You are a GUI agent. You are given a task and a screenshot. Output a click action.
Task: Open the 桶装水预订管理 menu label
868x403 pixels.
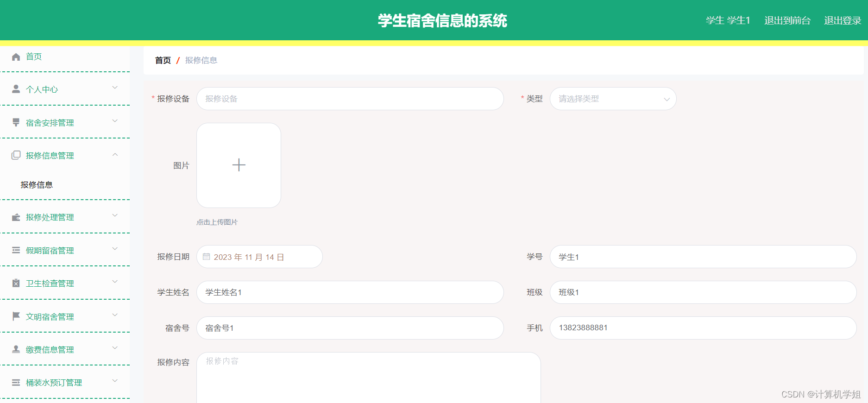[x=54, y=383]
